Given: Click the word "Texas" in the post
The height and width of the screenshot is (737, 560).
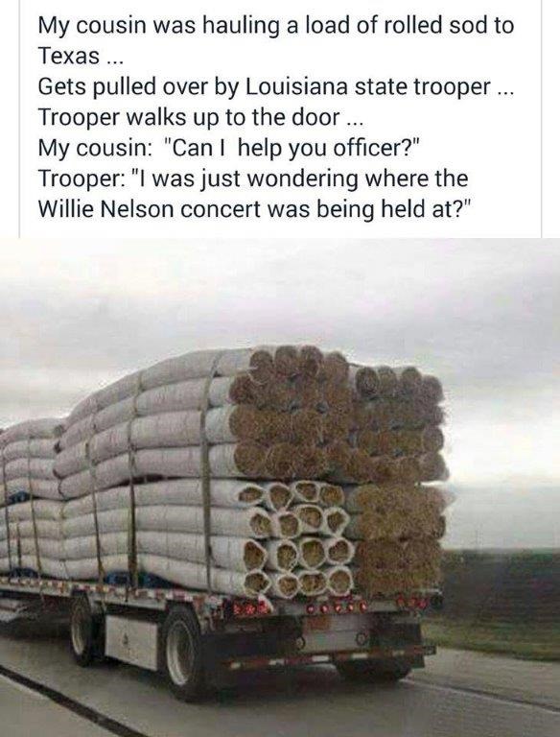Looking at the screenshot, I should click(x=68, y=56).
